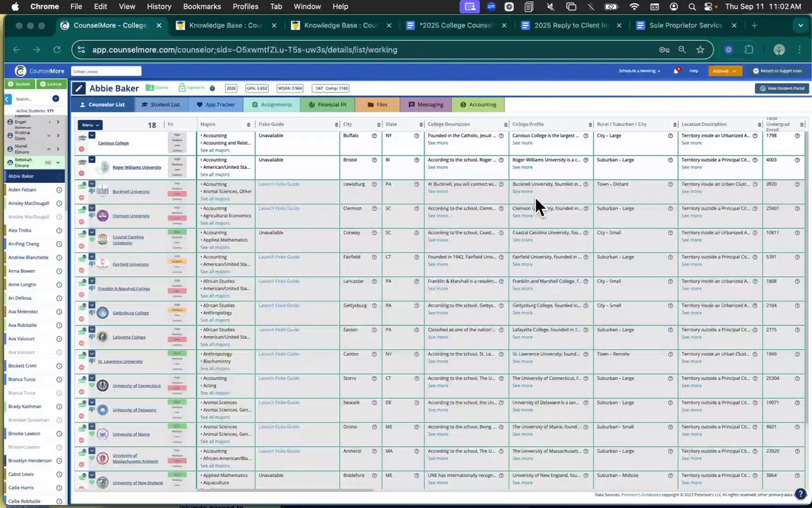Launch Fiske Guide for Fairfield University
The width and height of the screenshot is (812, 508).
click(279, 257)
